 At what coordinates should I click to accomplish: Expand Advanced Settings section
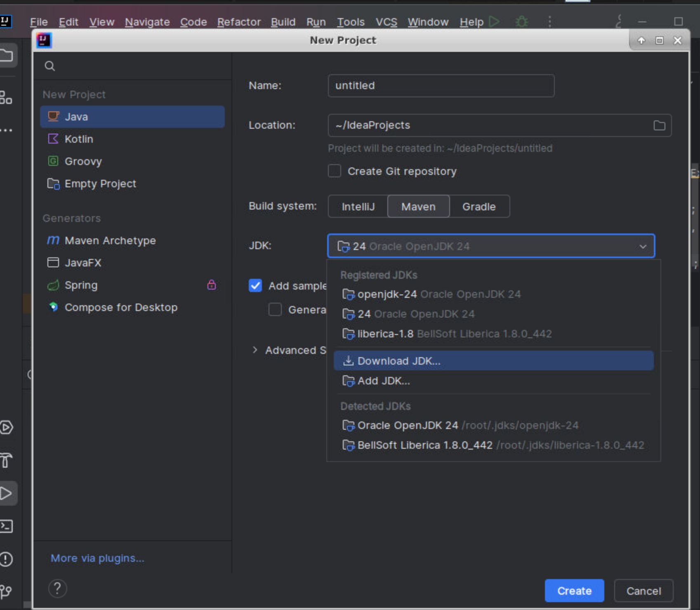click(x=255, y=350)
